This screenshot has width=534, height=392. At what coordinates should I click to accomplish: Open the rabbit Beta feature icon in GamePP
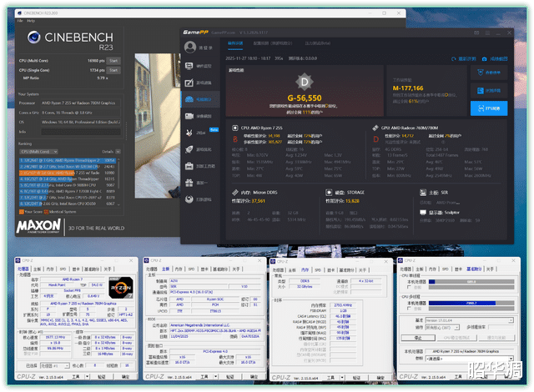coord(189,133)
